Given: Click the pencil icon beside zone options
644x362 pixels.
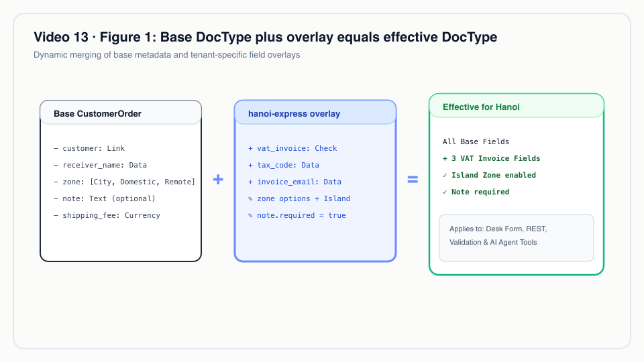Looking at the screenshot, I should pyautogui.click(x=250, y=198).
